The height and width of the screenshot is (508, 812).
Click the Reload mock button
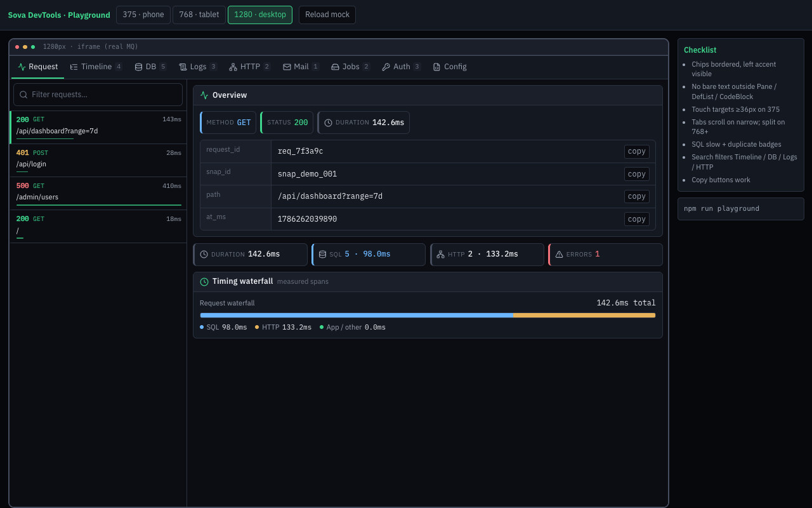point(327,15)
